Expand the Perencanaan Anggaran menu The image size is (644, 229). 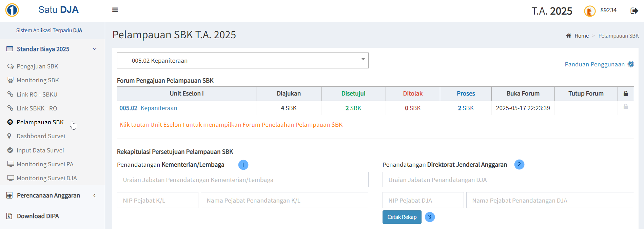(x=95, y=195)
